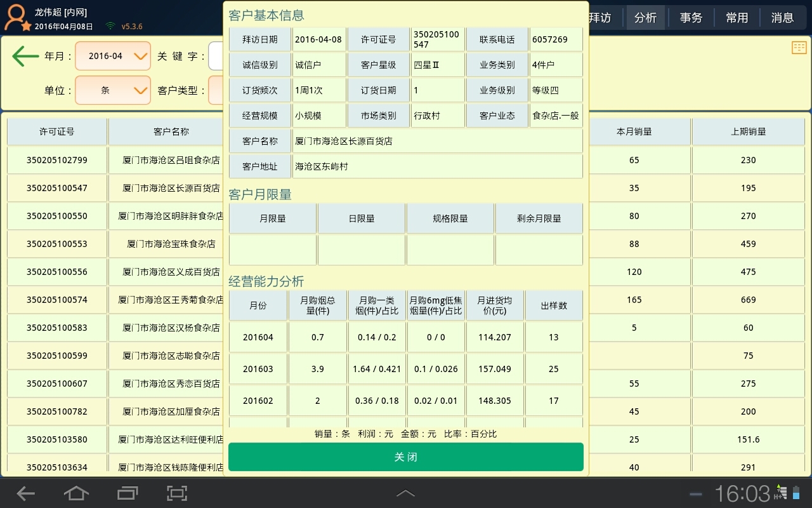Switch to the 消息 tab
Image resolution: width=812 pixels, height=508 pixels.
782,18
